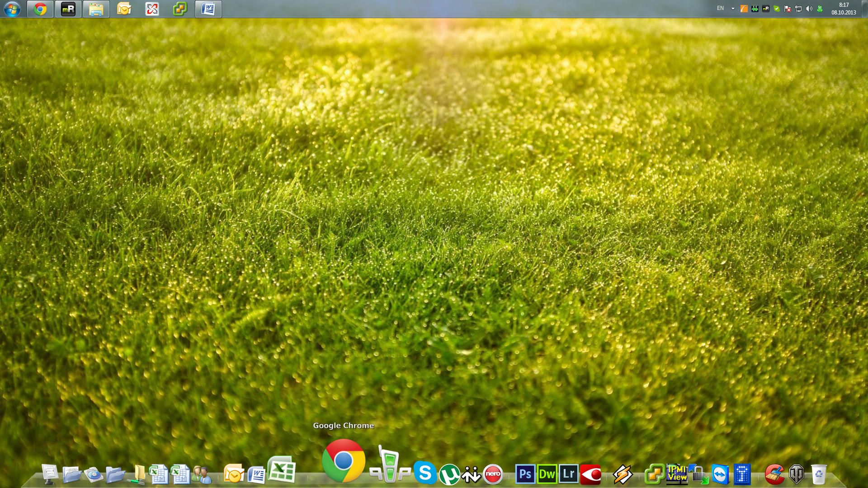Screen dimensions: 868x488
Task: Open the VMware taskbar button at top
Action: (x=180, y=9)
